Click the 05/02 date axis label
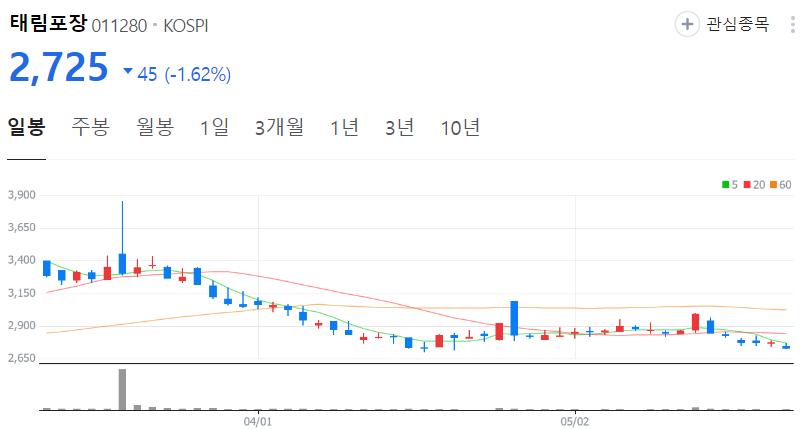Viewport: 812px width, 429px height. coord(574,421)
